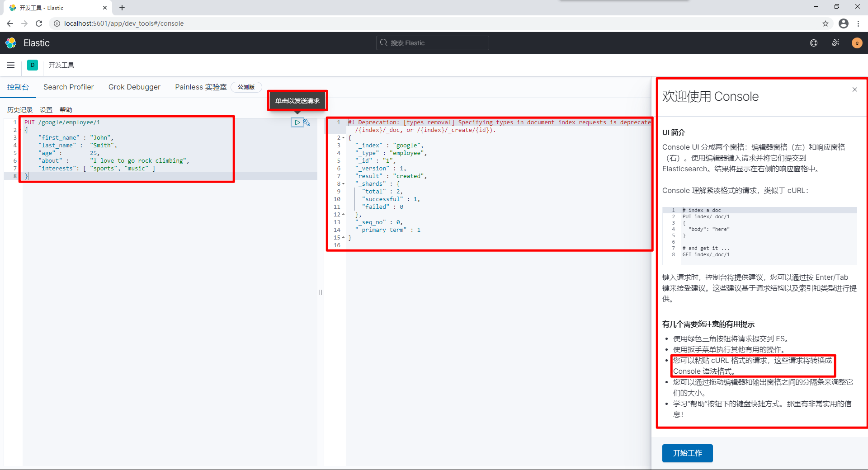Image resolution: width=868 pixels, height=470 pixels.
Task: Switch to the 控制台 tab
Action: pos(18,87)
